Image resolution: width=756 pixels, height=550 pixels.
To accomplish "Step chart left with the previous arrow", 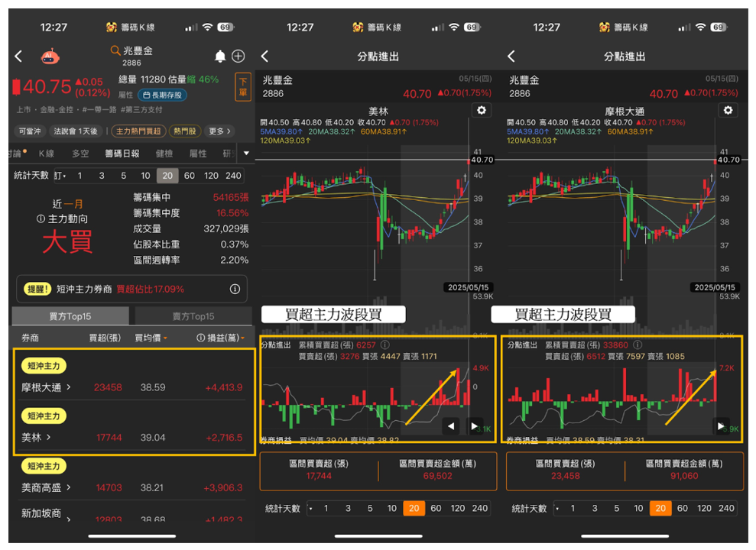I will point(451,425).
